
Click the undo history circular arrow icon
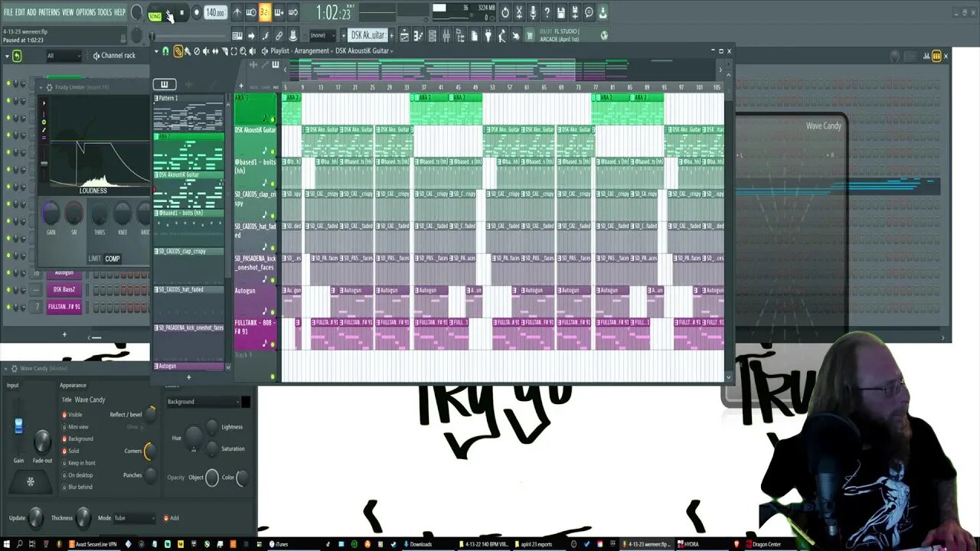click(505, 12)
